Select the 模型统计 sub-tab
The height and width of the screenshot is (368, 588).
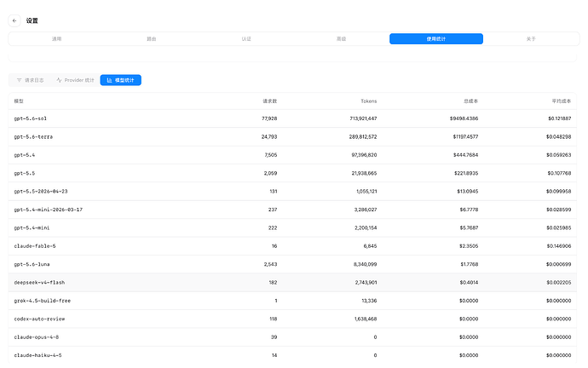tap(121, 80)
